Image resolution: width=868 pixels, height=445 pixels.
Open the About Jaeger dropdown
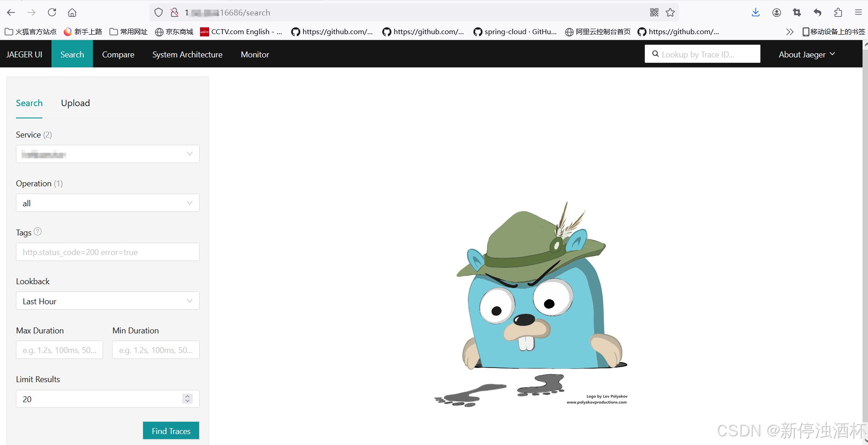click(x=806, y=54)
